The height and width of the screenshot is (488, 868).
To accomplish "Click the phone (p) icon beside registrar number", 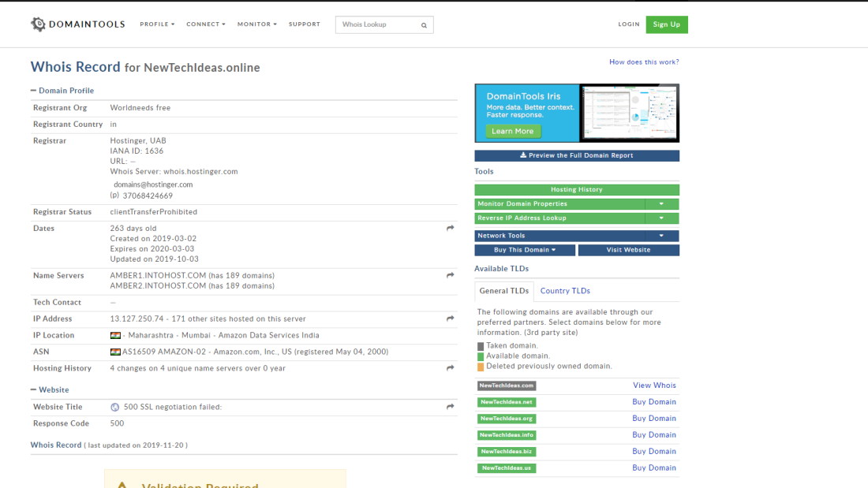I will pos(114,196).
